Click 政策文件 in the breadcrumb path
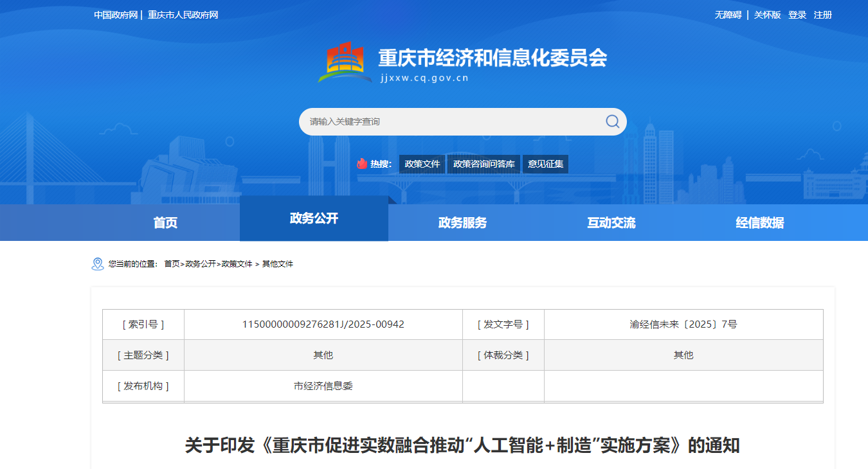The width and height of the screenshot is (868, 469). tap(237, 264)
